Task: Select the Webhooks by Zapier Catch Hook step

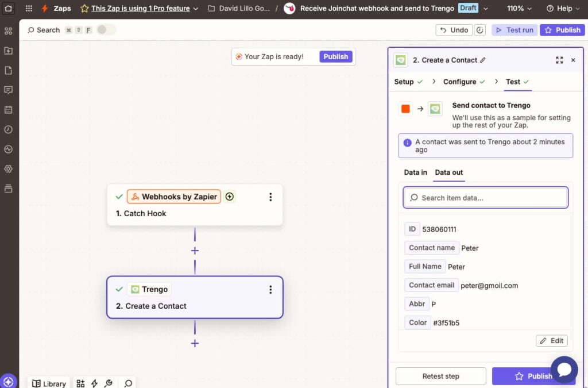Action: click(x=195, y=205)
